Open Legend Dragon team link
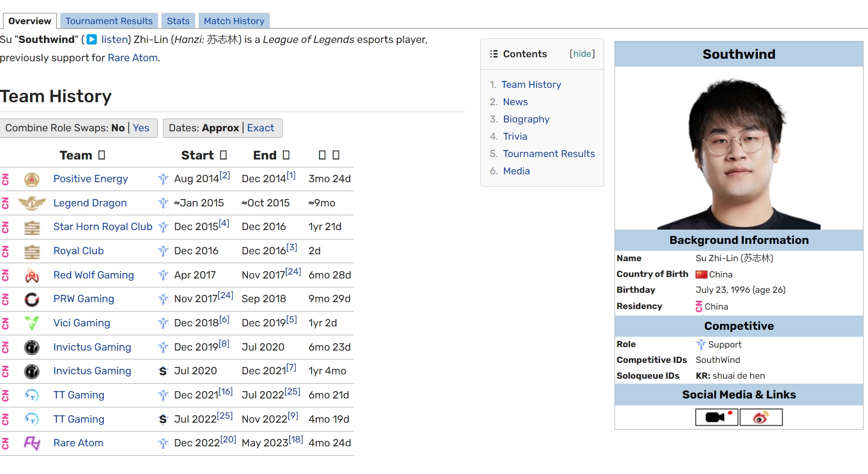 [x=90, y=203]
